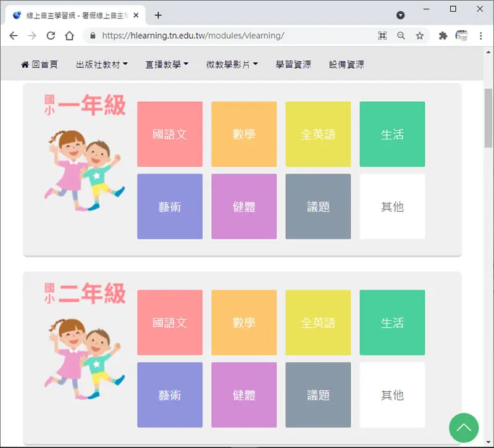
Task: Click the green back-to-top arrow button
Action: point(464,428)
